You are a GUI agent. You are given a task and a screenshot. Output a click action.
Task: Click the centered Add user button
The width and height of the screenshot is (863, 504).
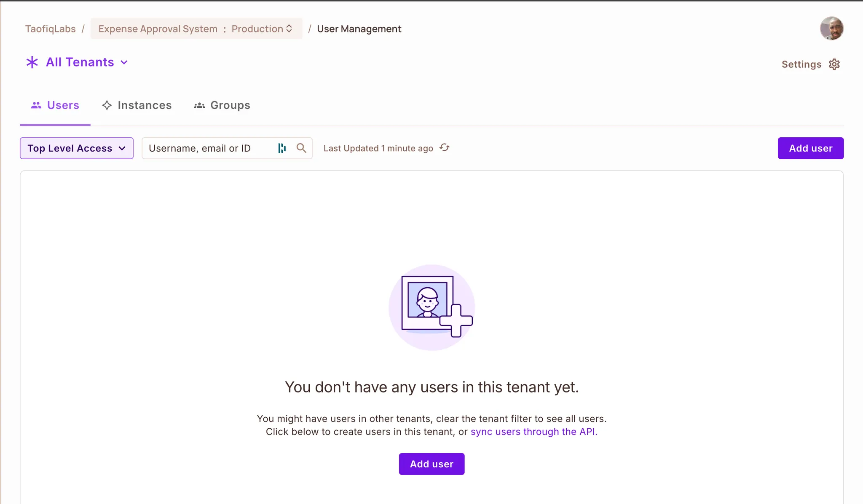tap(431, 464)
